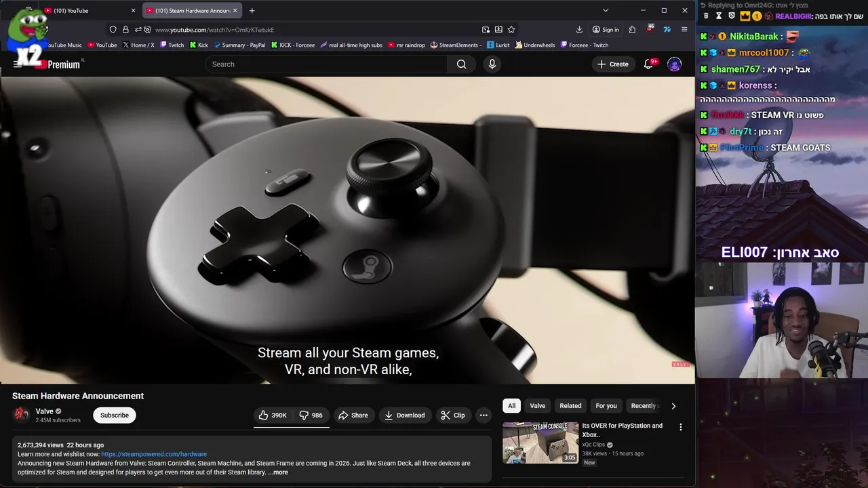The width and height of the screenshot is (868, 488).
Task: Click the magnifier search button
Action: coord(462,64)
